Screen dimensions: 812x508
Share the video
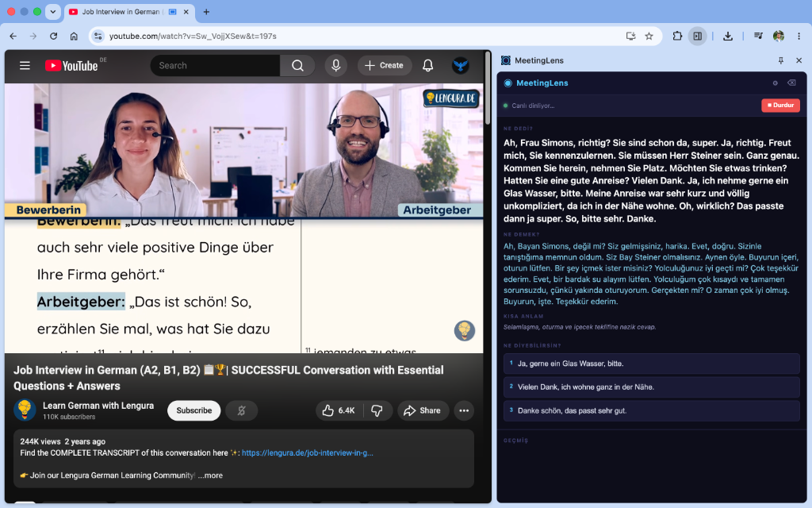[423, 410]
